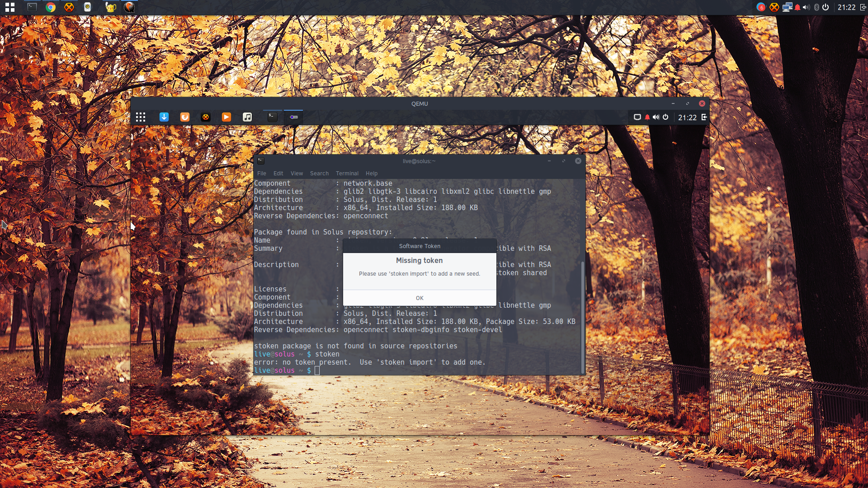Click the orange HexChat icon in host launcher

69,7
